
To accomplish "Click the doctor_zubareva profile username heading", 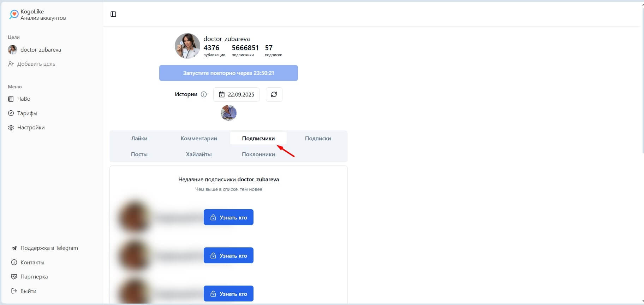I will point(227,39).
